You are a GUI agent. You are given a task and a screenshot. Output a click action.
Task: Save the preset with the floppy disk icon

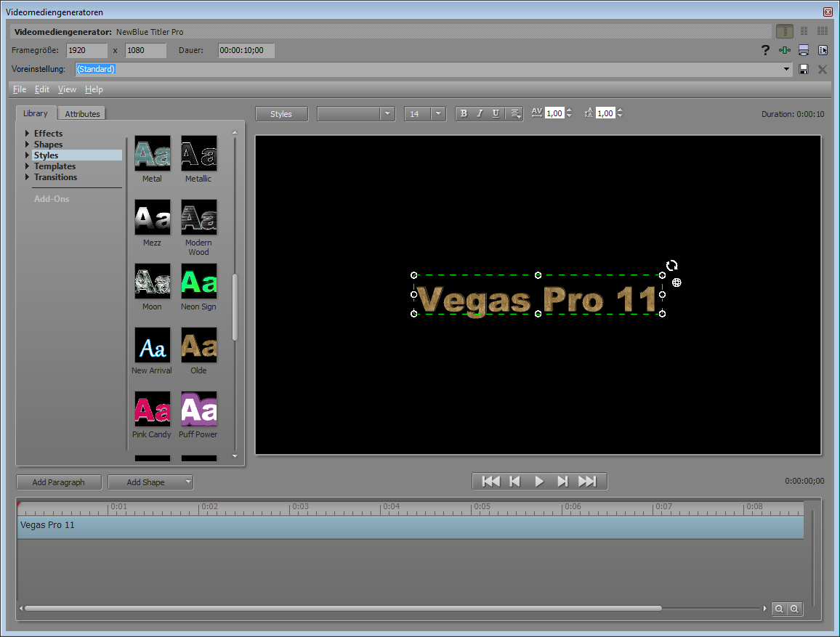[x=804, y=69]
